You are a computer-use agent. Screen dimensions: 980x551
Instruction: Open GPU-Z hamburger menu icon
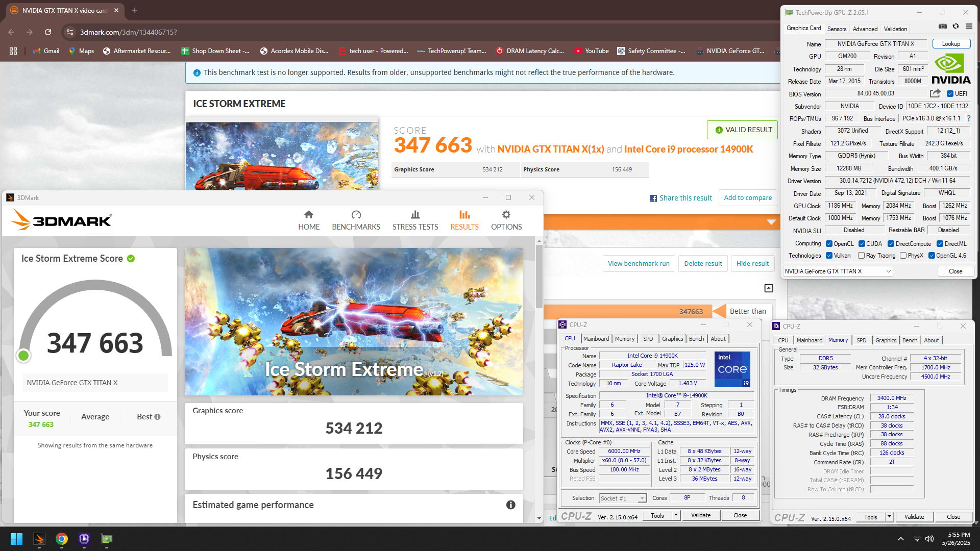coord(969,27)
